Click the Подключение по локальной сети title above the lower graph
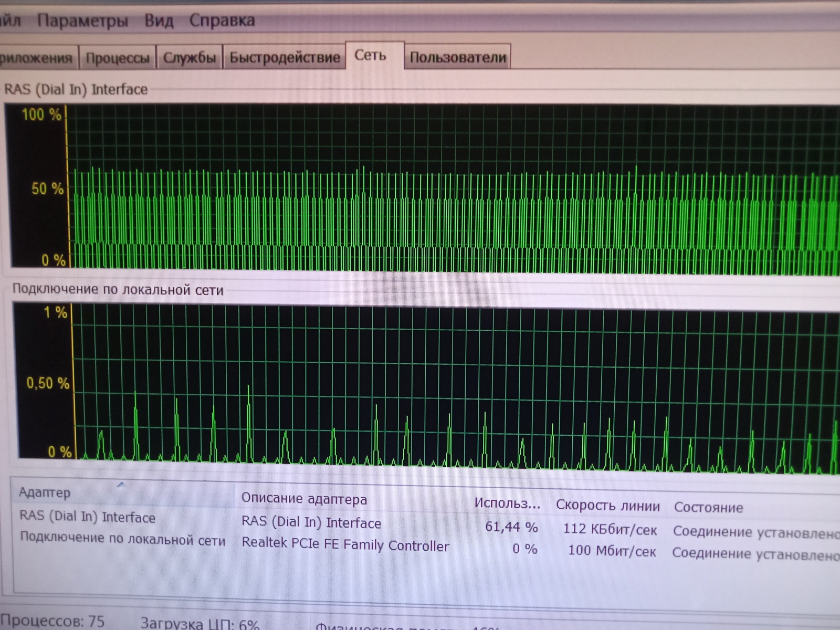The image size is (840, 630). 118,289
